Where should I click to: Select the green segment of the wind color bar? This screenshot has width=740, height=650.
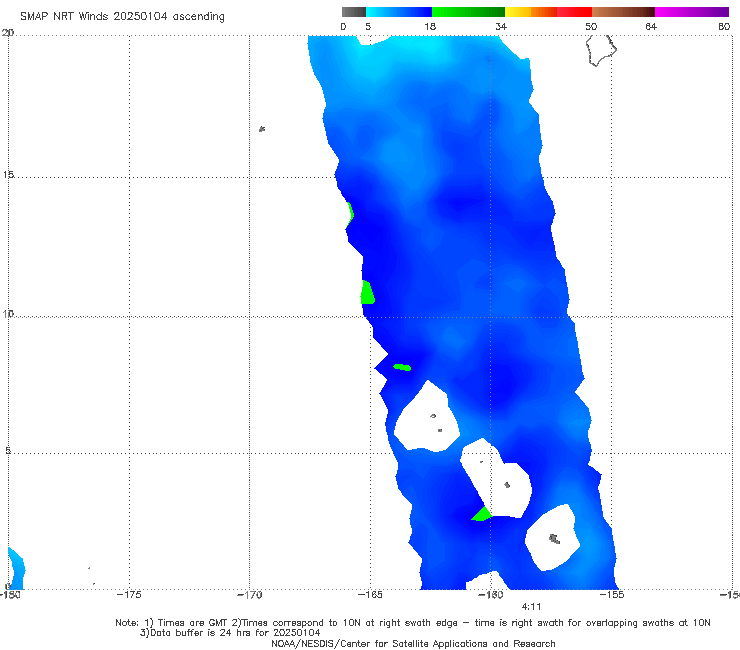coord(468,12)
